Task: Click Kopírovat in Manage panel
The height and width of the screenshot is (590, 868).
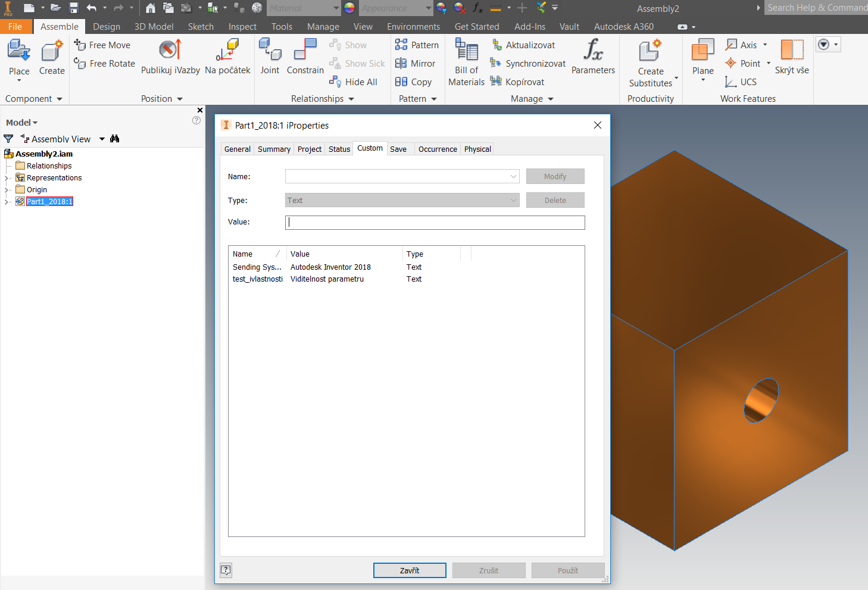Action: click(x=517, y=82)
